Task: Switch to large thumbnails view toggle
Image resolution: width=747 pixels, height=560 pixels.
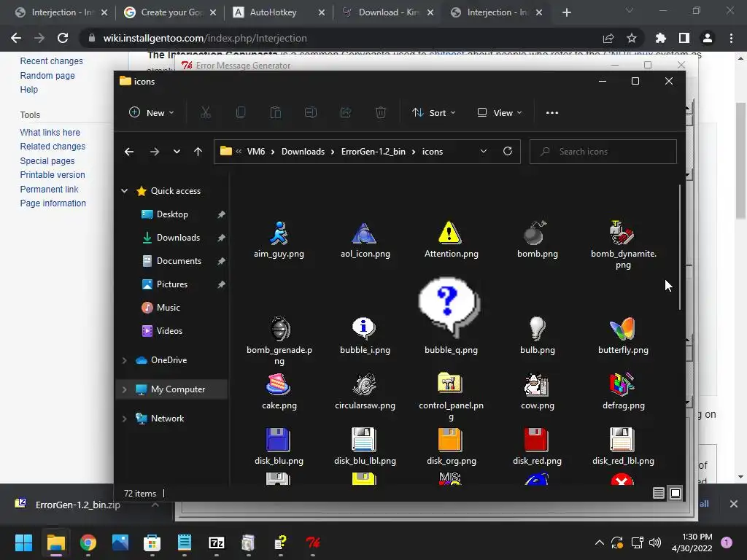Action: pos(676,493)
